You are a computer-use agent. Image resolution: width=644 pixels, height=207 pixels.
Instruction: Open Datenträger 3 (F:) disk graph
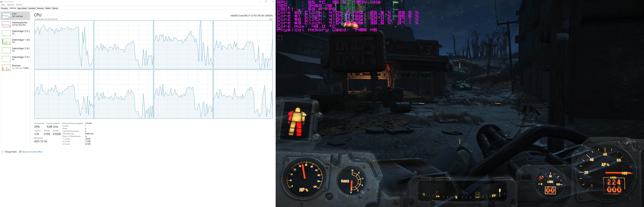[6, 59]
